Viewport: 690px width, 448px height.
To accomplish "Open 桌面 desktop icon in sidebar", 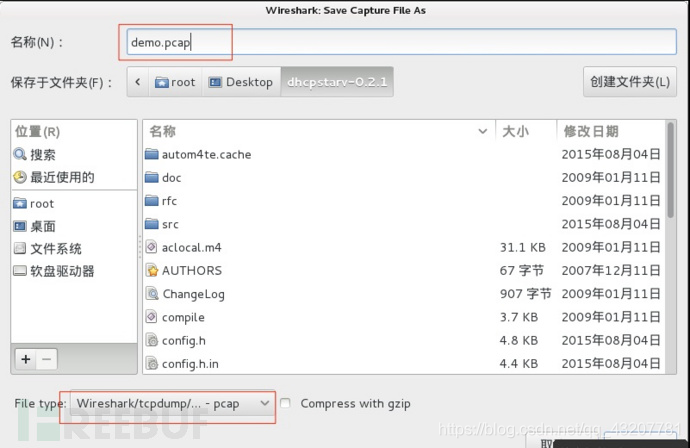I will point(20,226).
